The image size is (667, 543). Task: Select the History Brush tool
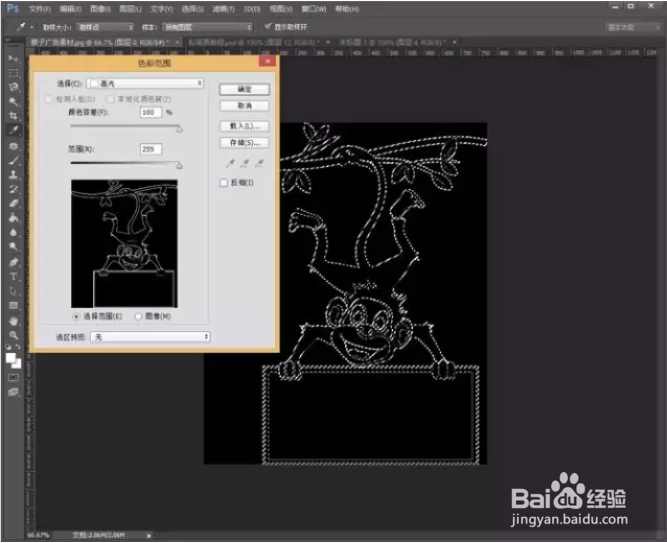click(x=13, y=189)
